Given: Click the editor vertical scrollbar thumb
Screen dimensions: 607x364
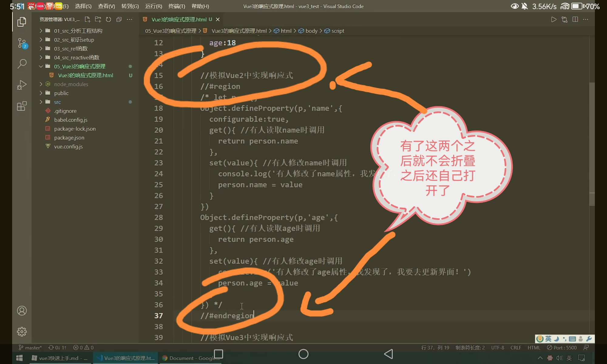Looking at the screenshot, I should (x=592, y=144).
